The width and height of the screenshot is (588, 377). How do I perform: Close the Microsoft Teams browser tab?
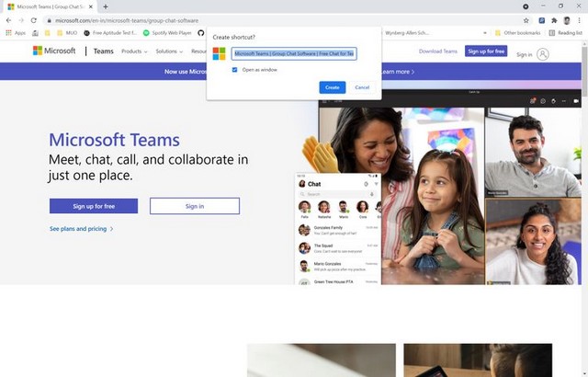tap(90, 6)
